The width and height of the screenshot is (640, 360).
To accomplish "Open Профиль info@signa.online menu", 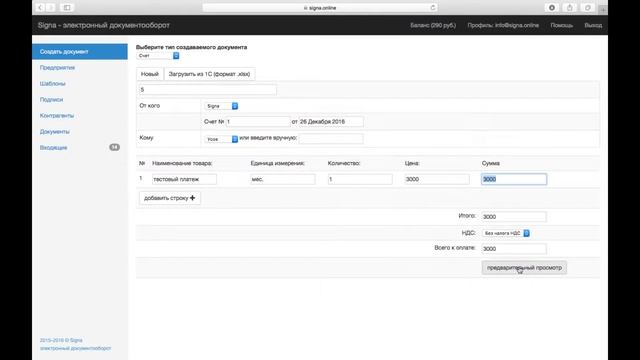I will click(503, 25).
